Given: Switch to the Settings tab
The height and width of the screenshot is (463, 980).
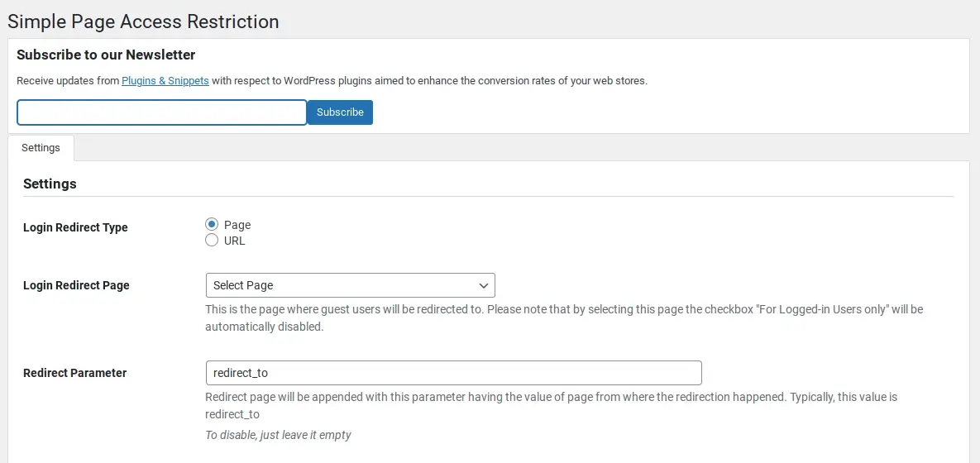Looking at the screenshot, I should tap(41, 148).
